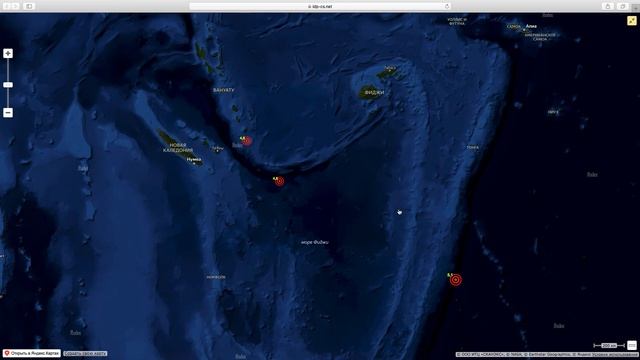This screenshot has width=640, height=360.
Task: Click the 'Открыть в Яндекс Картах' button
Action: (32, 353)
